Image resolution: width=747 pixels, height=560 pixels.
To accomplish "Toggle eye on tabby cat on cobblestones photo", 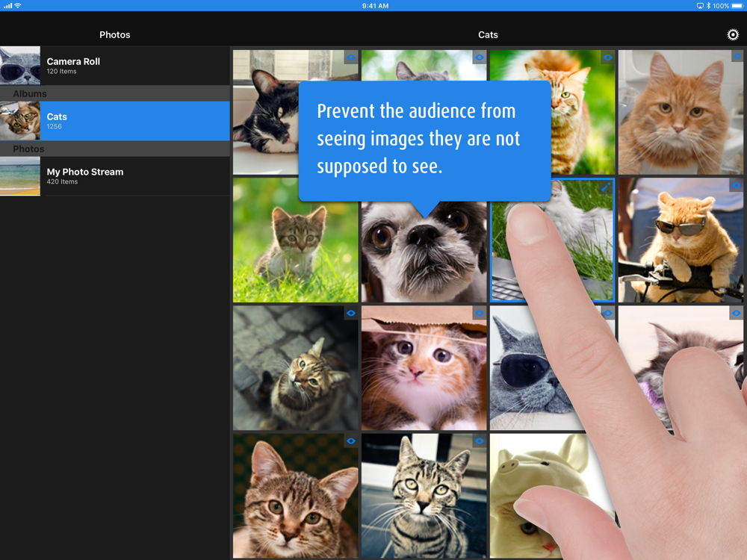I will coord(351,313).
